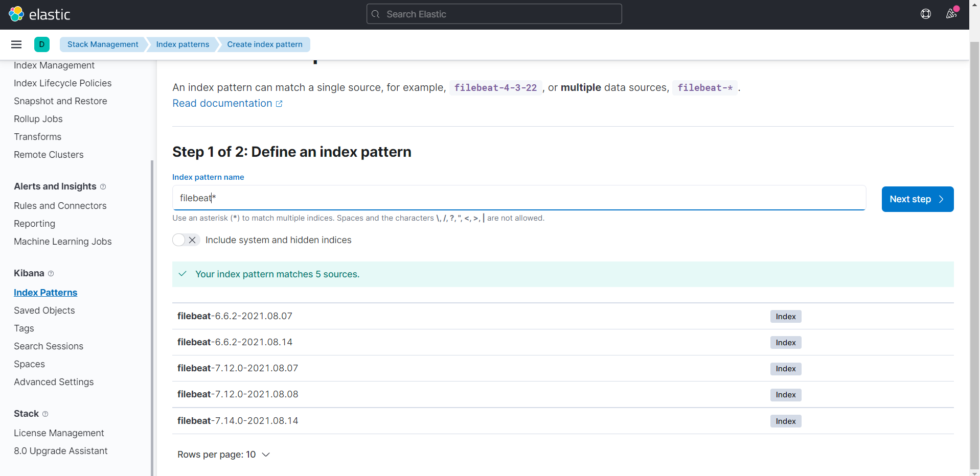Viewport: 980px width, 476px height.
Task: Expand the Rows per page dropdown
Action: tap(223, 455)
